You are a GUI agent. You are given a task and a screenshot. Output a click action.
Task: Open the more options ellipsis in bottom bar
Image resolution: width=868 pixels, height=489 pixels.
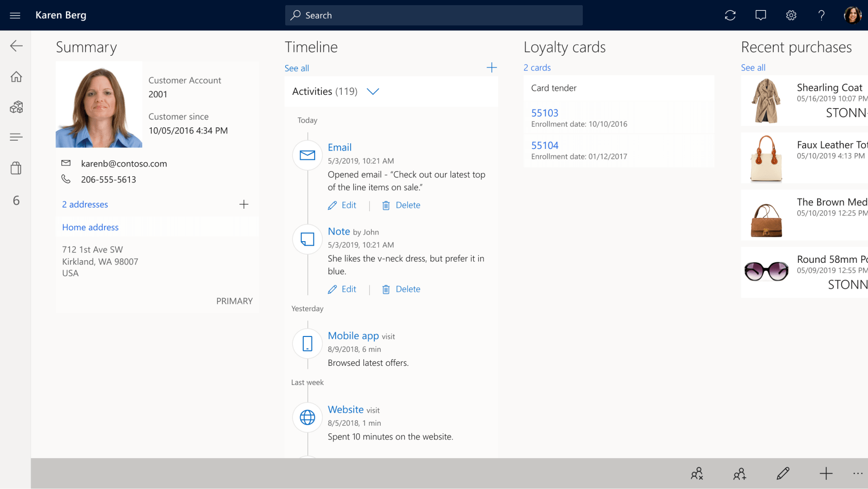tap(857, 474)
